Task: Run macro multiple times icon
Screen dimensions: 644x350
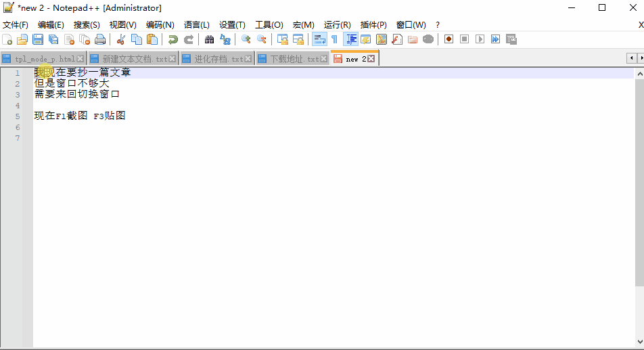Action: (x=496, y=39)
